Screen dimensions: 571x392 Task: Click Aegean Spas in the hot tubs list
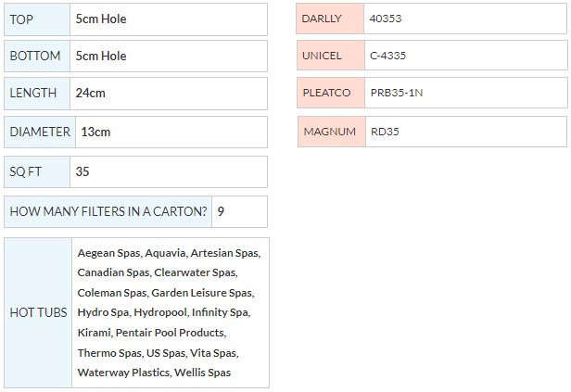pos(108,252)
